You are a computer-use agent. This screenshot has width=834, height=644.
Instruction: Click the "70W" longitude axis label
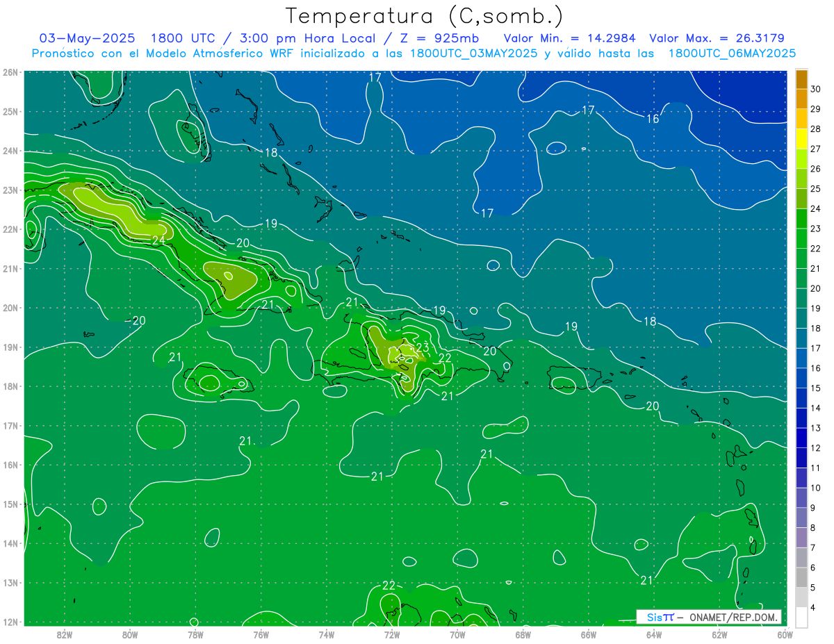point(457,634)
